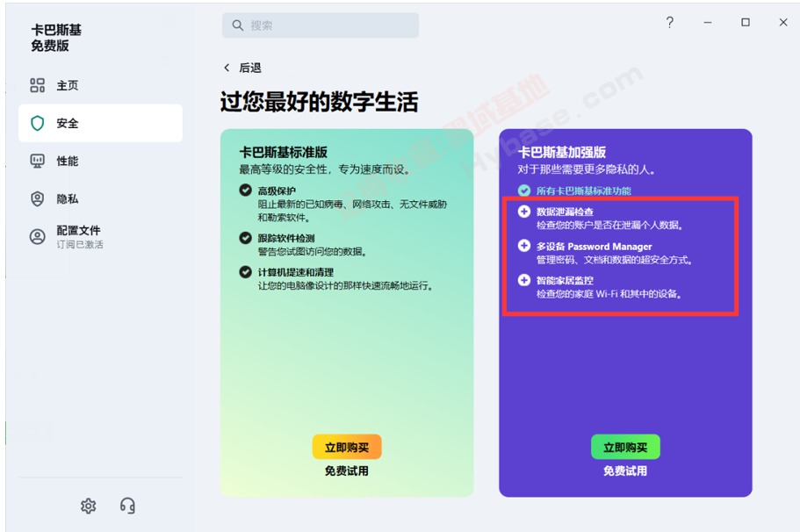Click the 计算机提速和清理 checkmark icon
This screenshot has height=532, width=800.
tap(245, 272)
